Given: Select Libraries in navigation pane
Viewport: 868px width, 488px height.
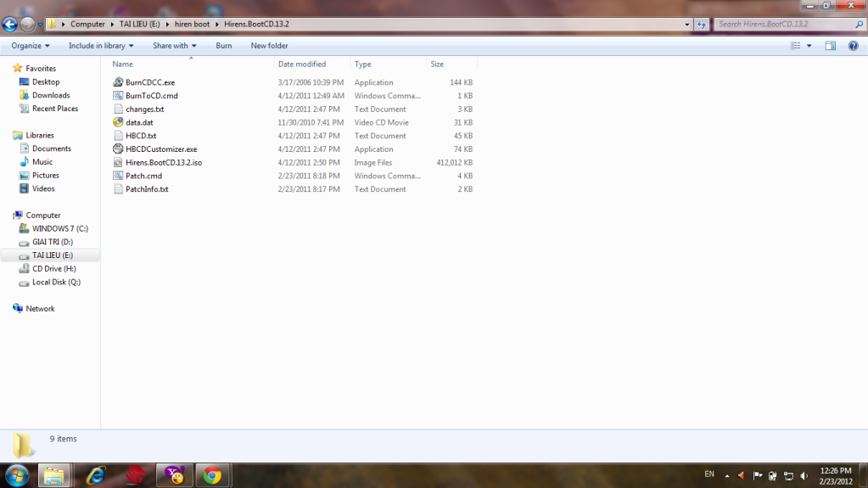Looking at the screenshot, I should [39, 135].
